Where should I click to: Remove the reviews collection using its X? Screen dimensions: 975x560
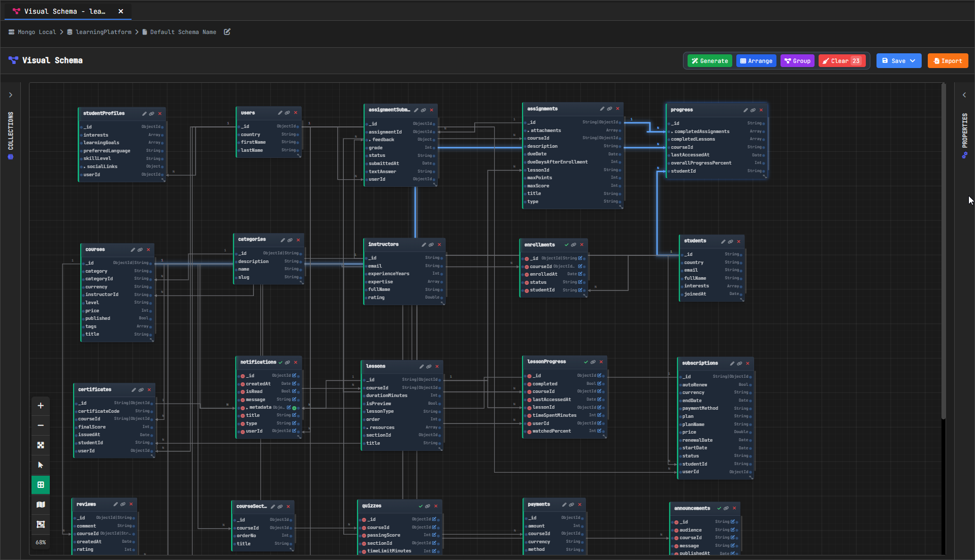[x=131, y=504]
